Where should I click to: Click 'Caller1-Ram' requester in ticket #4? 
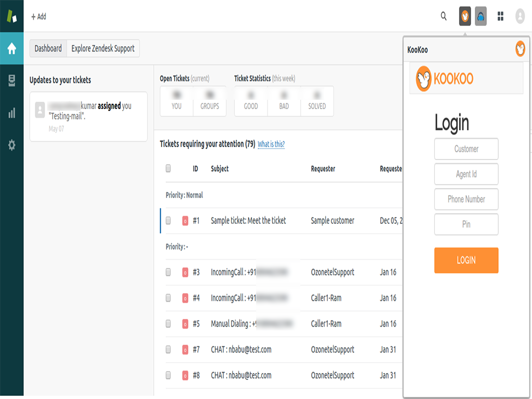(x=326, y=298)
